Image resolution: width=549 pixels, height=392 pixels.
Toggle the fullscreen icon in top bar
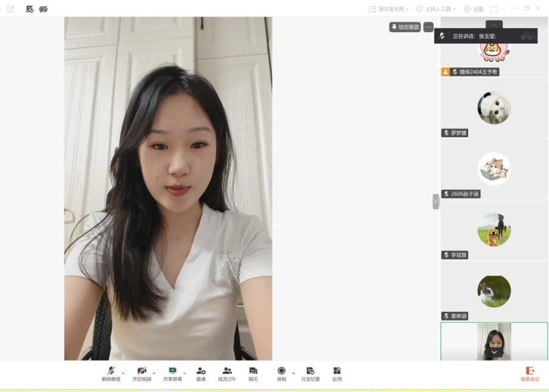click(x=494, y=9)
